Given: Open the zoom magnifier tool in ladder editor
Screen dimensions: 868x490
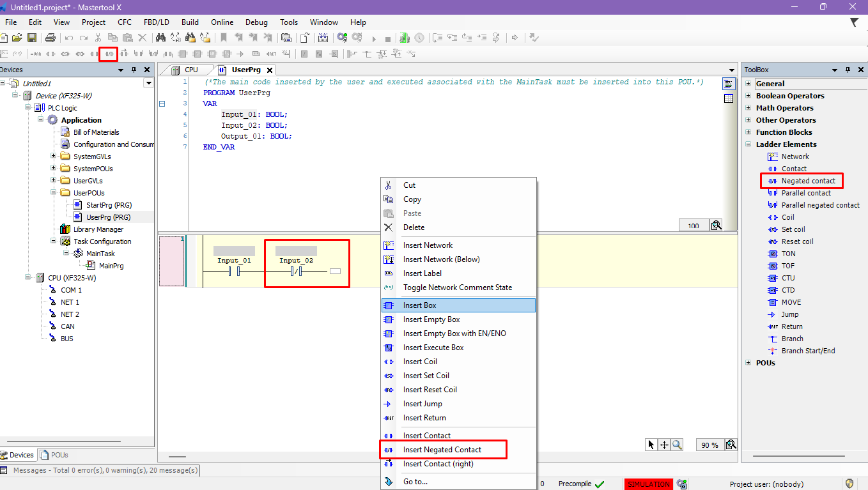Looking at the screenshot, I should point(677,445).
